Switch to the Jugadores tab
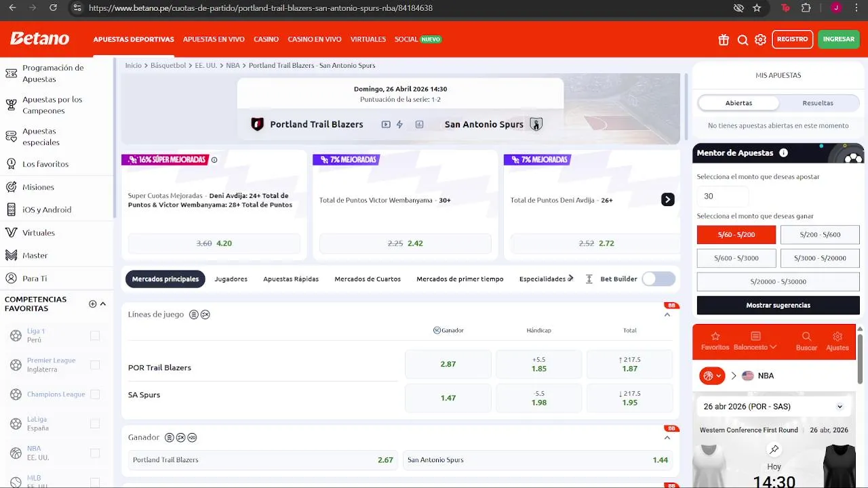The width and height of the screenshot is (868, 488). click(231, 279)
